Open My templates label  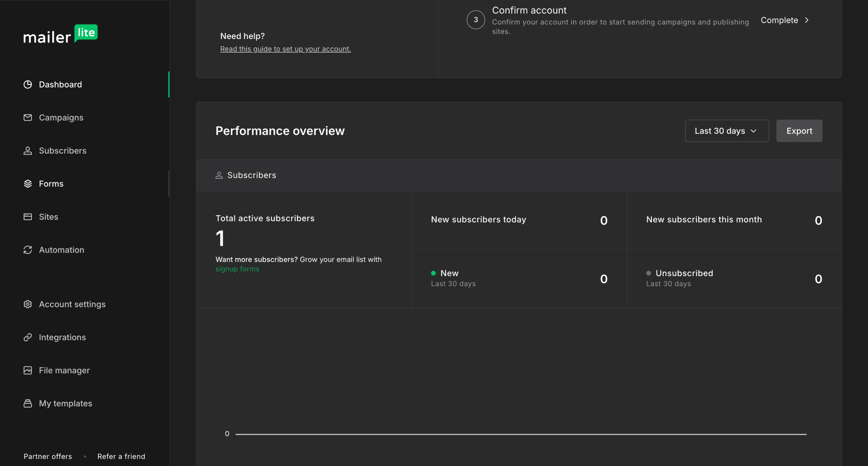65,404
